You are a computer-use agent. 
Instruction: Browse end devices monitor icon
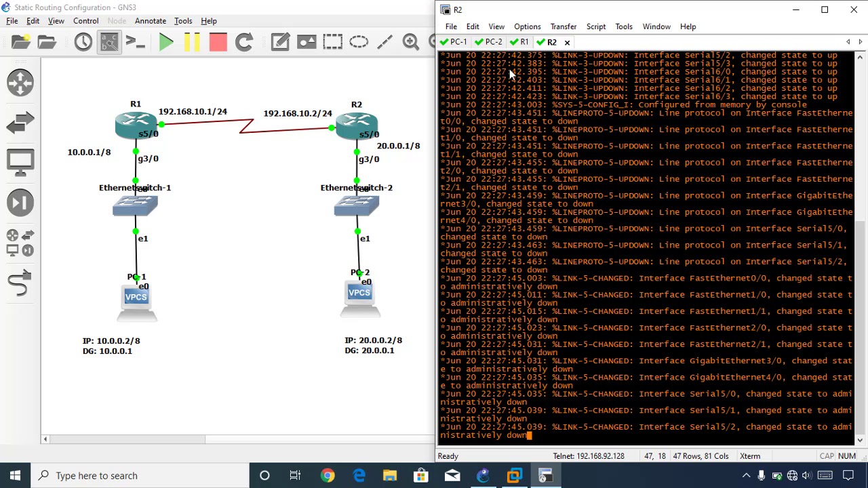point(20,163)
